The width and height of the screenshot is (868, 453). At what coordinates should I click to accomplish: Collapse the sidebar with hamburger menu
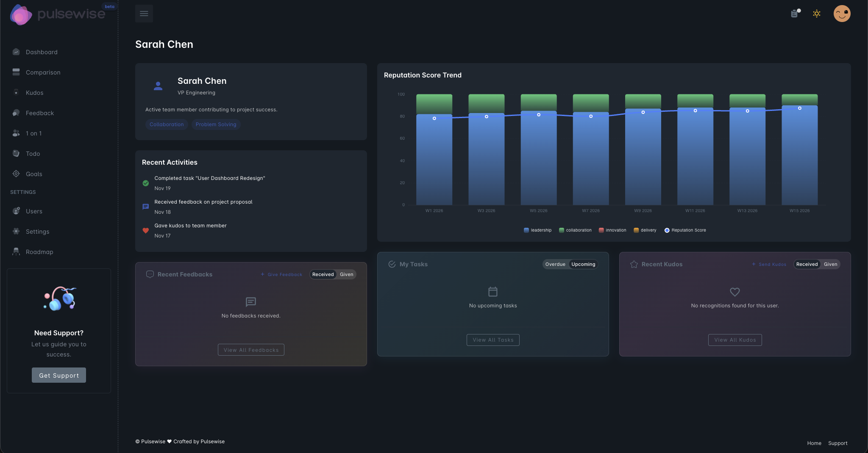point(144,13)
